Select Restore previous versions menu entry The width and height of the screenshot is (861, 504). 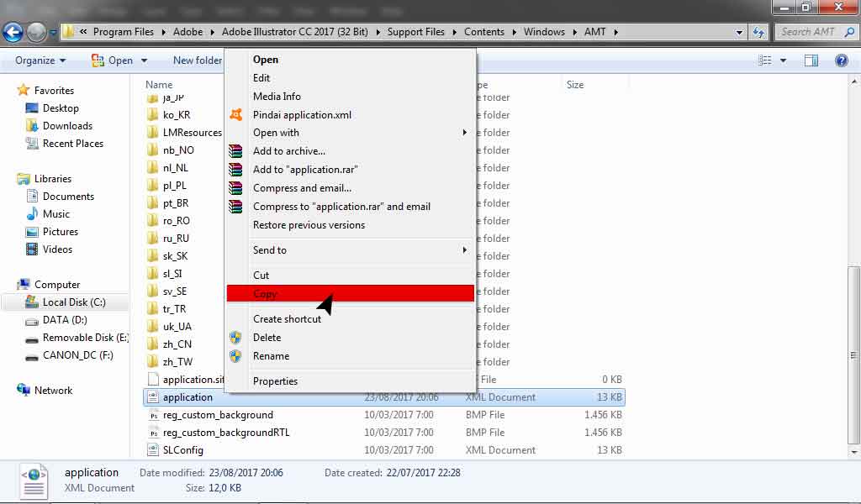coord(351,225)
